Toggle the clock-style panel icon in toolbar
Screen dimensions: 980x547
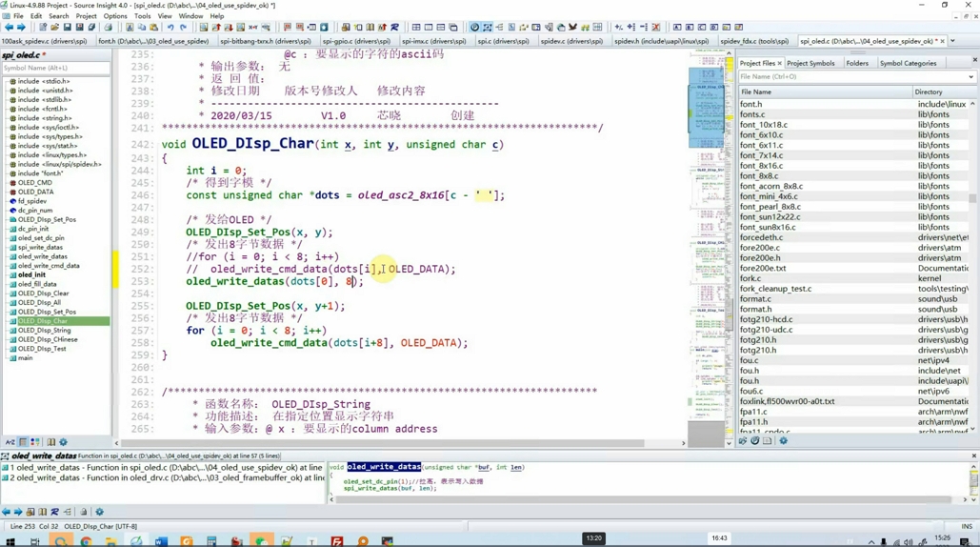click(x=475, y=28)
